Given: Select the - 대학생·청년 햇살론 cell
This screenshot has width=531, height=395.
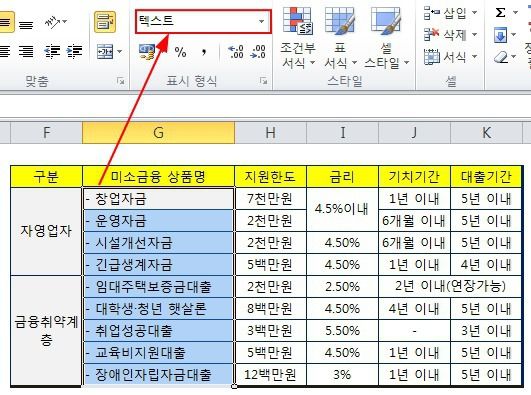Looking at the screenshot, I should [158, 309].
